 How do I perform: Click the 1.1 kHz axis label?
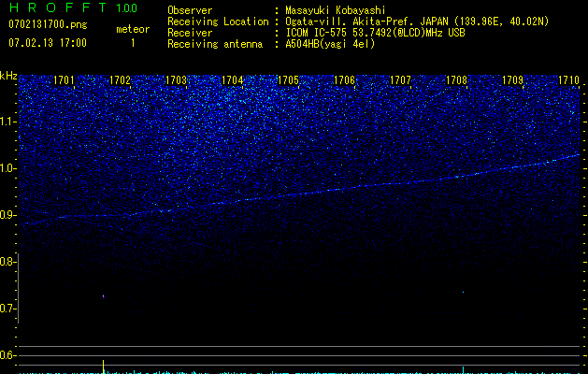coord(7,122)
